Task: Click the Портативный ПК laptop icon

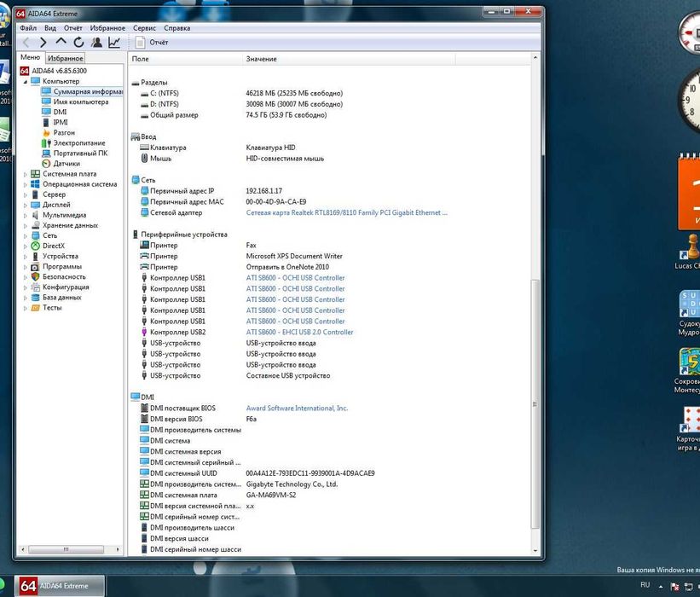Action: click(x=46, y=154)
